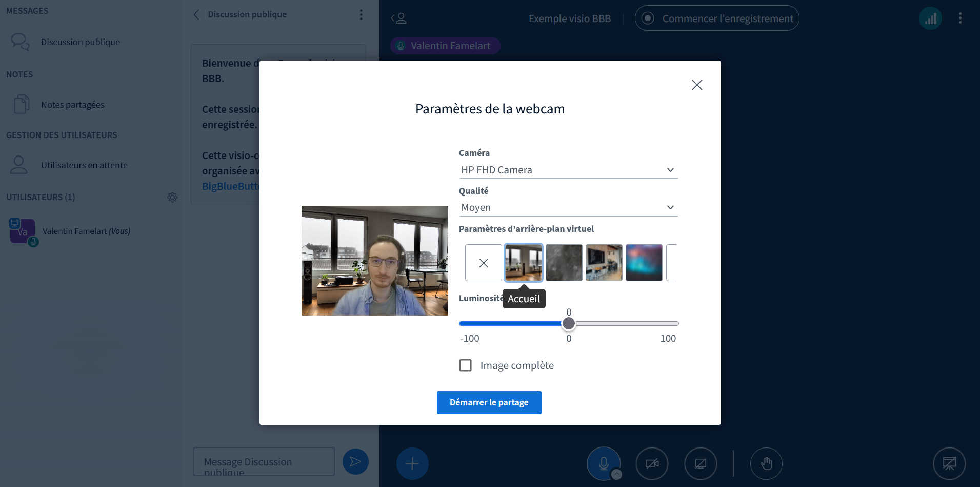Toggle the users list panel icon

399,18
